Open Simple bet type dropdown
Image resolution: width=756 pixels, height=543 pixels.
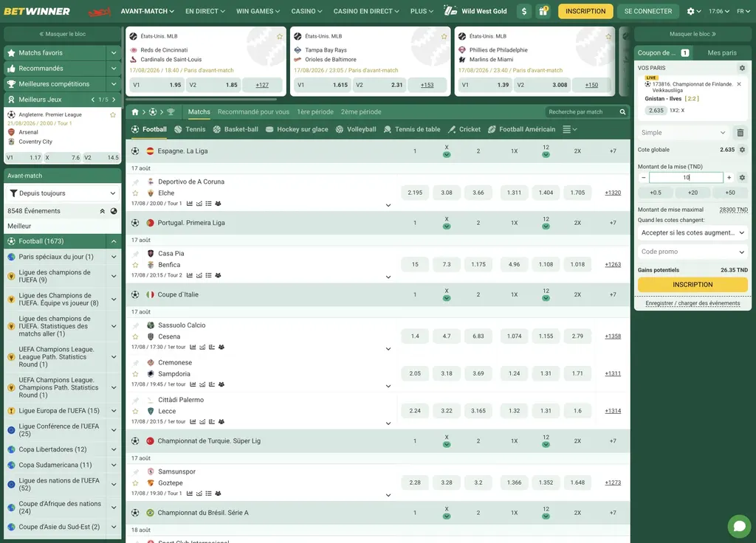[x=683, y=133]
